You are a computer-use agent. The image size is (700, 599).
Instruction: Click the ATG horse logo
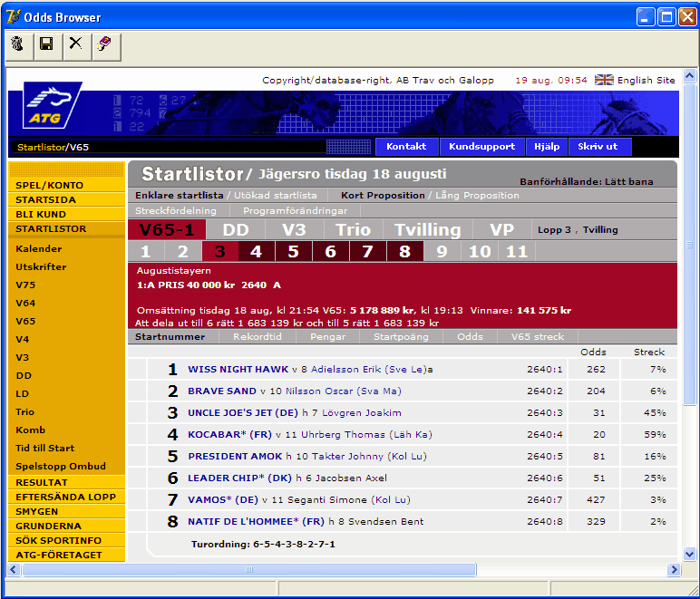52,105
